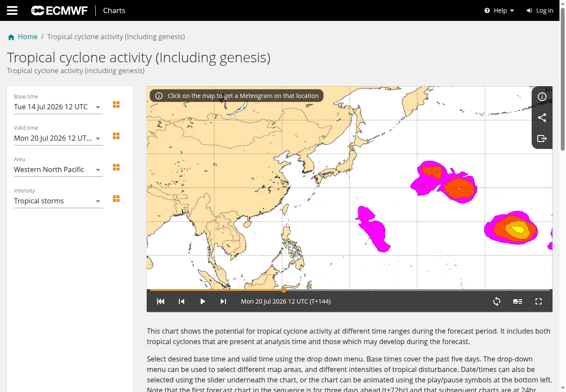Click the share chart icon

pos(542,118)
